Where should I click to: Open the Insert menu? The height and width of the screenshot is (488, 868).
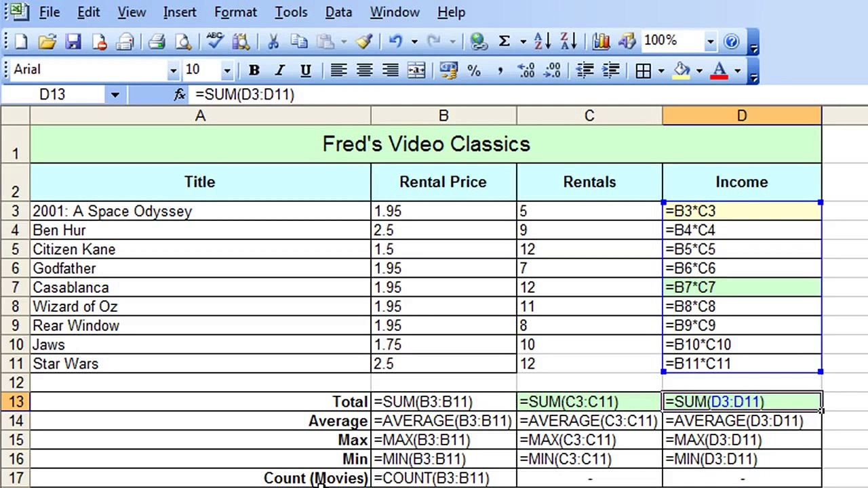(x=180, y=12)
